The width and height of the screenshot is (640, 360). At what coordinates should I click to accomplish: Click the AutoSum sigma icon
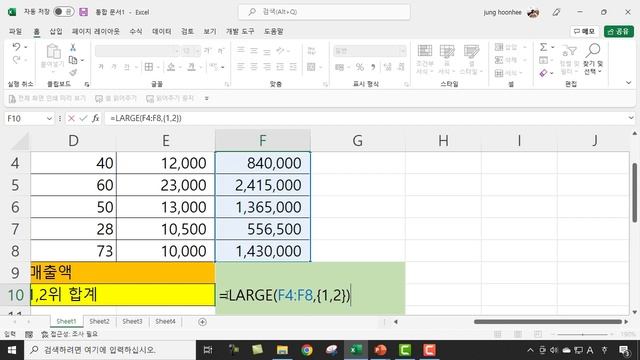pyautogui.click(x=543, y=47)
